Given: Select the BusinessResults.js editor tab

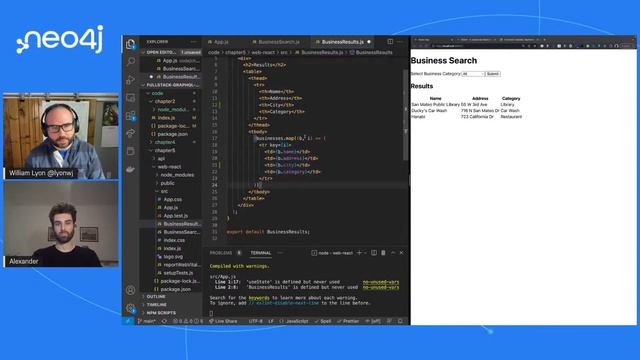Looking at the screenshot, I should pyautogui.click(x=342, y=42).
